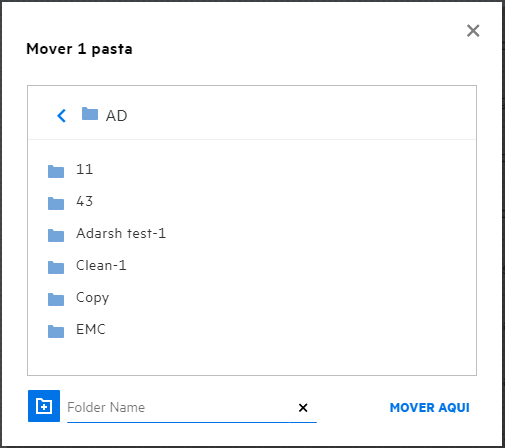Click the folder icon beside Copy
This screenshot has height=448, width=505.
(56, 299)
